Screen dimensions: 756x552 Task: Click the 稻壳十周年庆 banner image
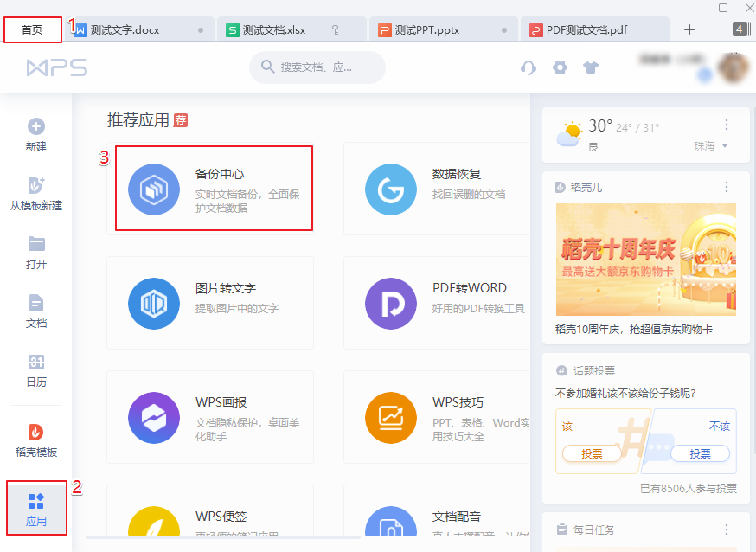[645, 260]
